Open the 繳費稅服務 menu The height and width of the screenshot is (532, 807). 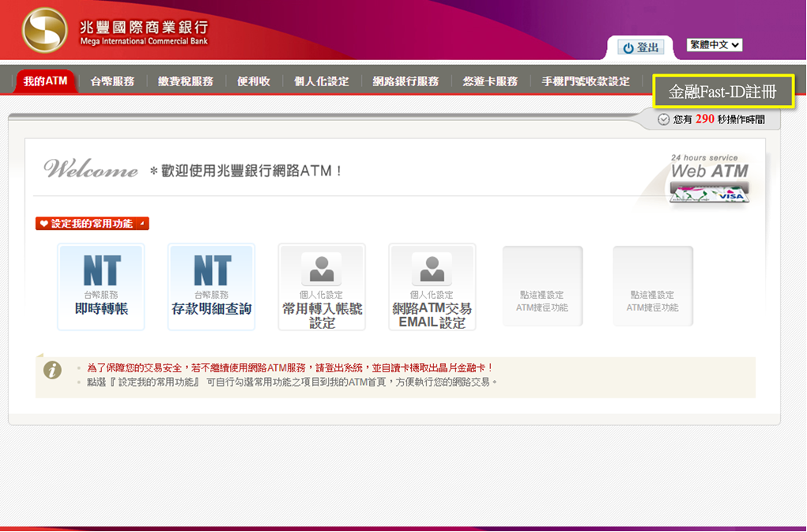pyautogui.click(x=185, y=81)
